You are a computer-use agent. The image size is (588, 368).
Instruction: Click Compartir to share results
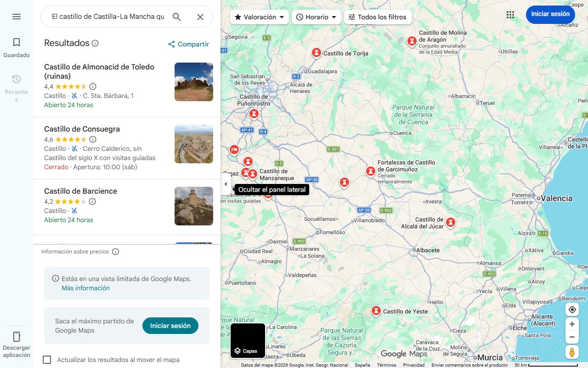click(x=188, y=44)
